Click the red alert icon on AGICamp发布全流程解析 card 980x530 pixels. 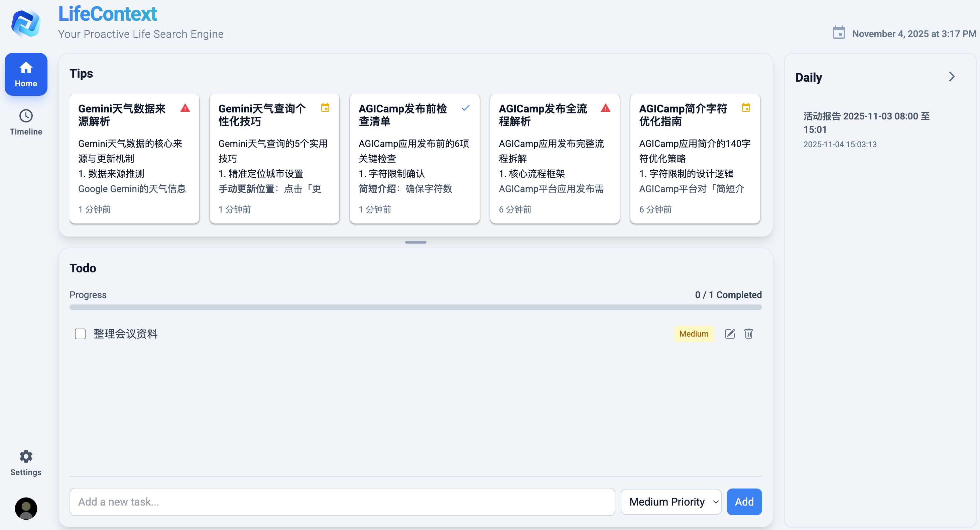point(606,108)
